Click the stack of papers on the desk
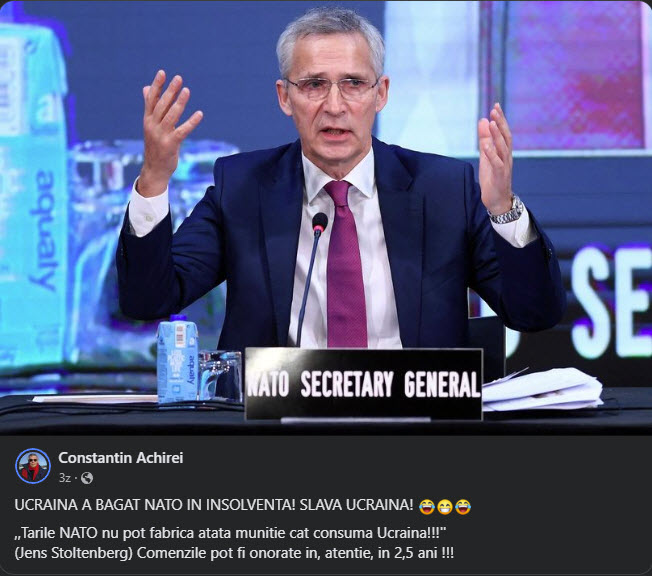The width and height of the screenshot is (652, 576). coord(542,389)
